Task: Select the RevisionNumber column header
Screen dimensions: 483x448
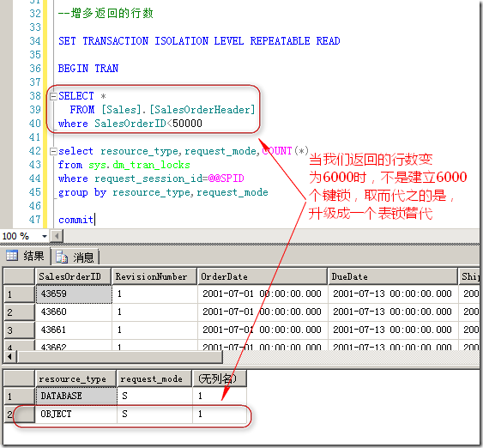Action: point(154,276)
